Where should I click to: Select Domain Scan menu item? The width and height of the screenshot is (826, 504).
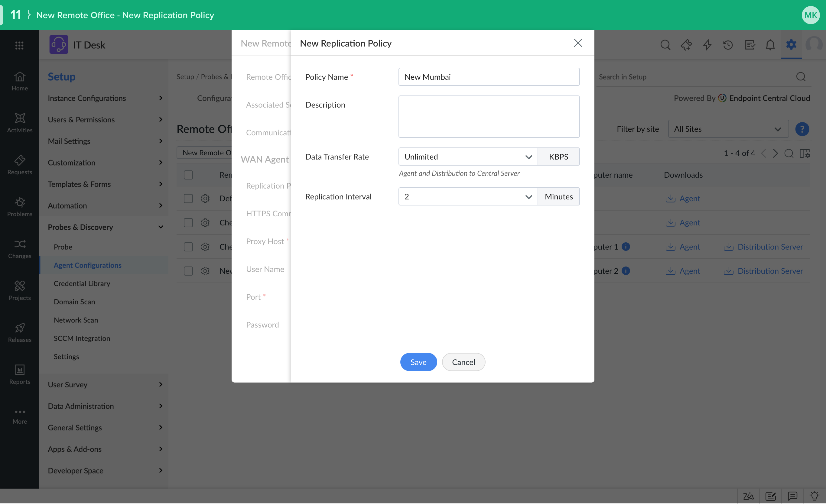click(74, 302)
